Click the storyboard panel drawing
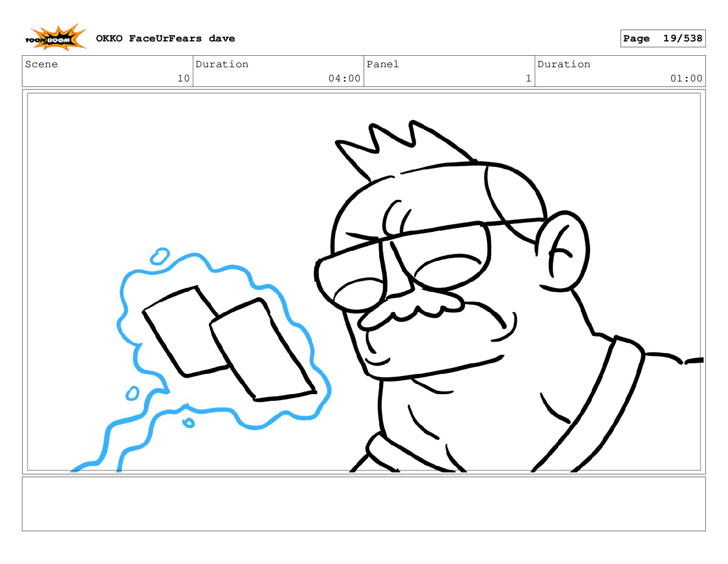 (364, 282)
